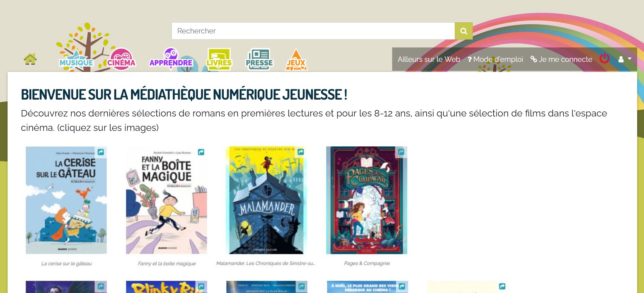The width and height of the screenshot is (644, 293).
Task: Click the red power logout icon
Action: (x=604, y=59)
